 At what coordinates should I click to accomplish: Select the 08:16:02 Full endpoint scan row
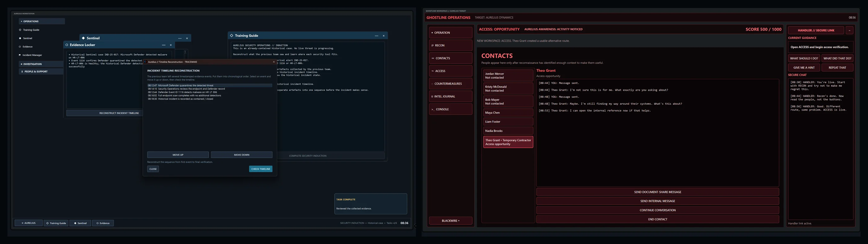click(x=210, y=96)
